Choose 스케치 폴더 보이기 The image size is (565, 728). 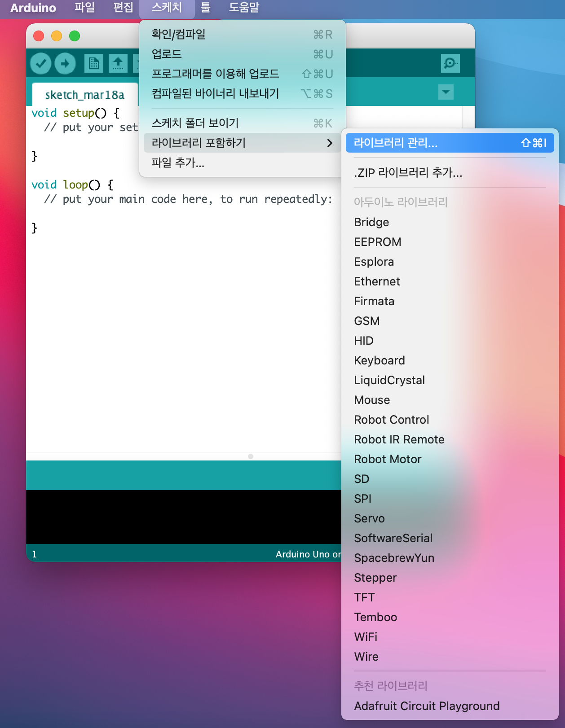(x=243, y=123)
